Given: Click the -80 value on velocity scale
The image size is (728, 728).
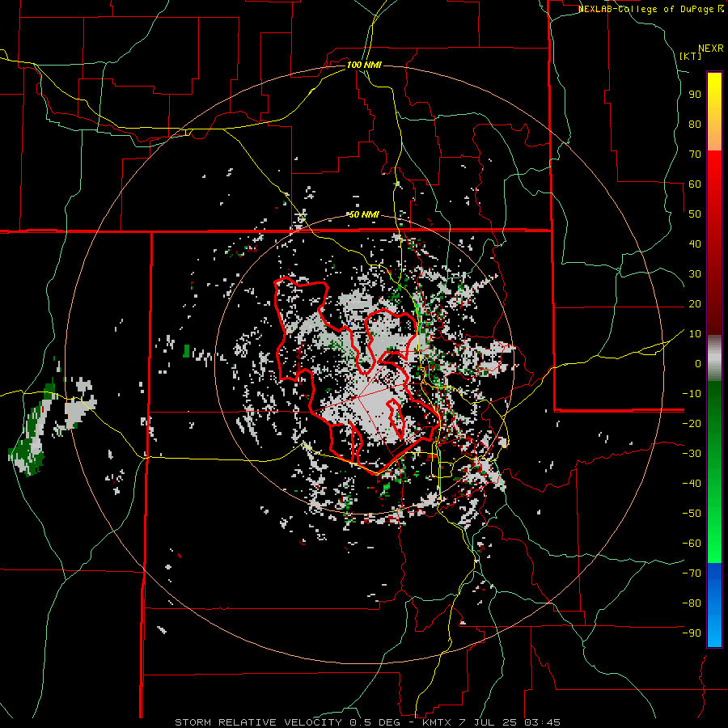Looking at the screenshot, I should (x=692, y=603).
